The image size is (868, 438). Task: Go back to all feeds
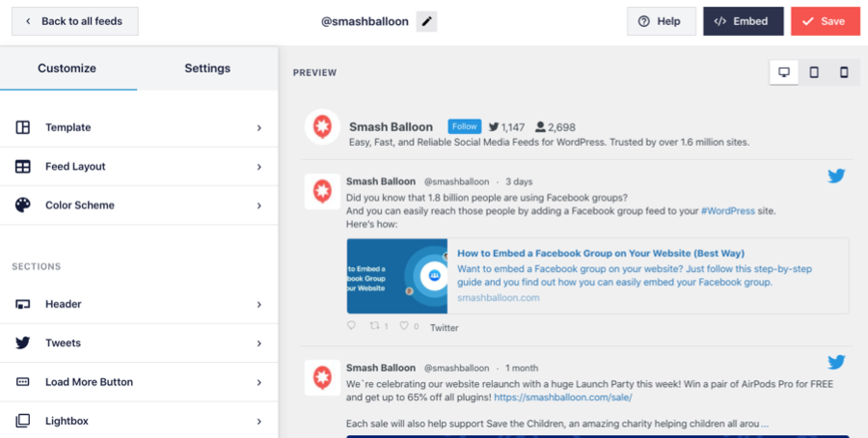point(73,21)
